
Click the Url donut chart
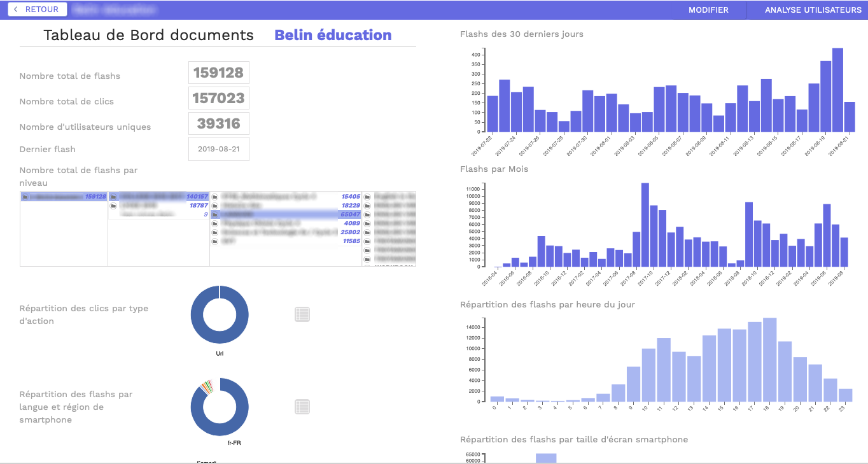[220, 315]
